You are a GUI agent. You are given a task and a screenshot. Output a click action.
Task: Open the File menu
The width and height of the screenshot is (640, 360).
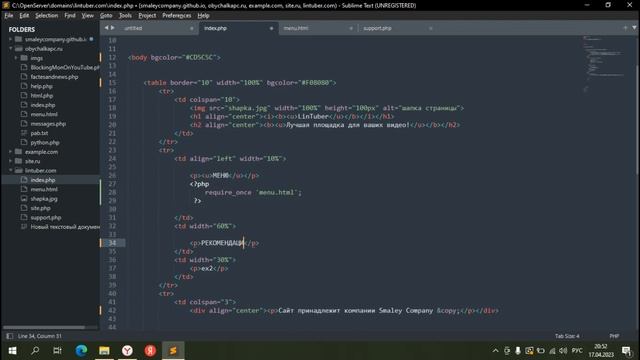pos(9,16)
